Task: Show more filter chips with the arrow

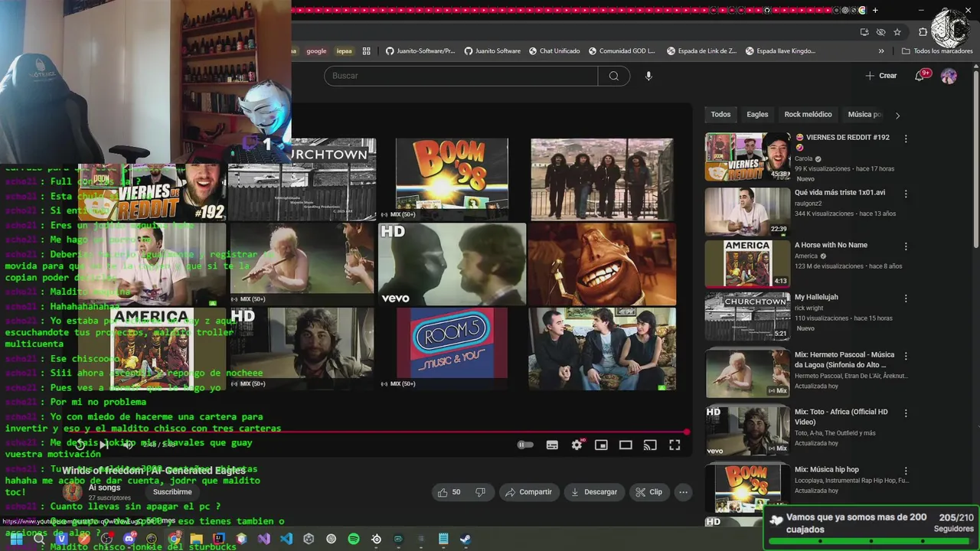Action: tap(897, 115)
